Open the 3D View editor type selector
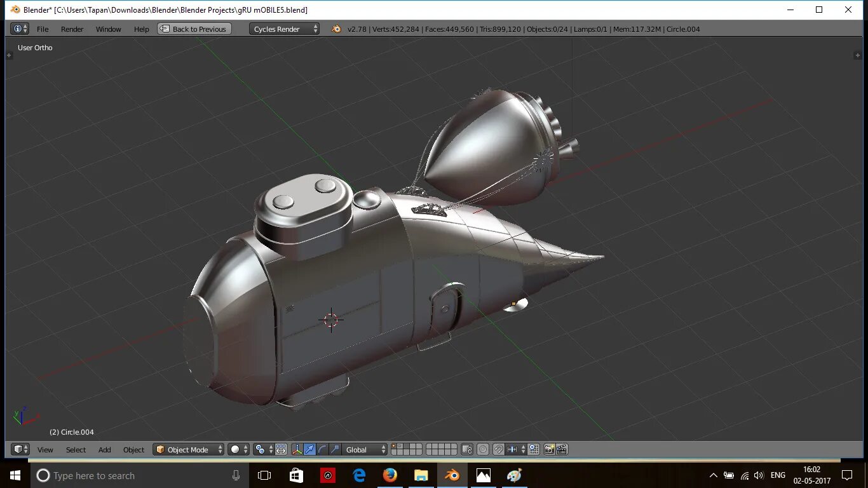This screenshot has height=488, width=868. (x=20, y=449)
